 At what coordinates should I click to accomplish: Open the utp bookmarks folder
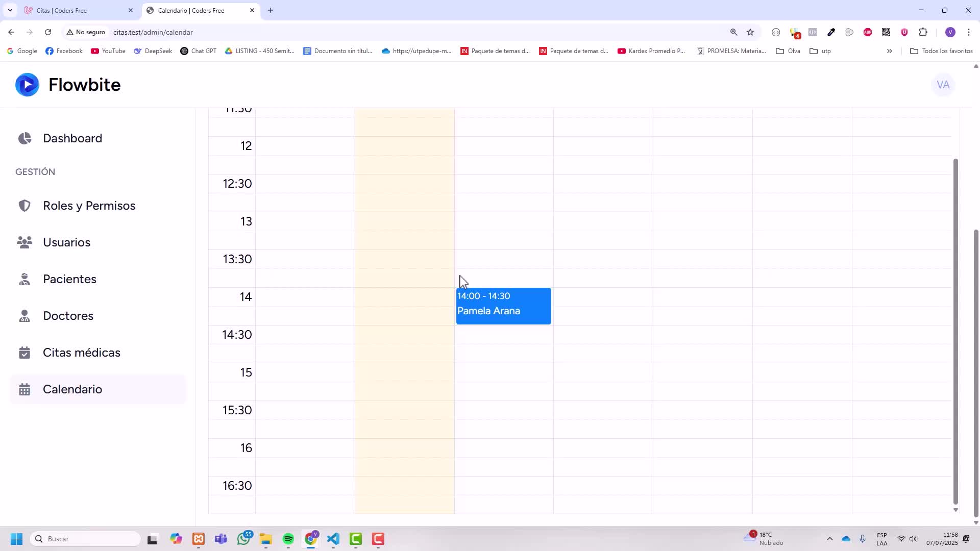(x=820, y=51)
